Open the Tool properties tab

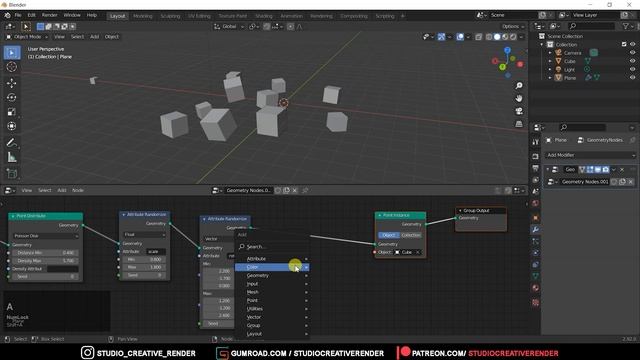pos(536,142)
